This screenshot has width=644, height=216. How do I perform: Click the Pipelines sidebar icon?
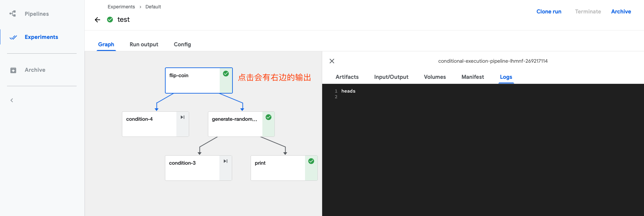coord(13,14)
